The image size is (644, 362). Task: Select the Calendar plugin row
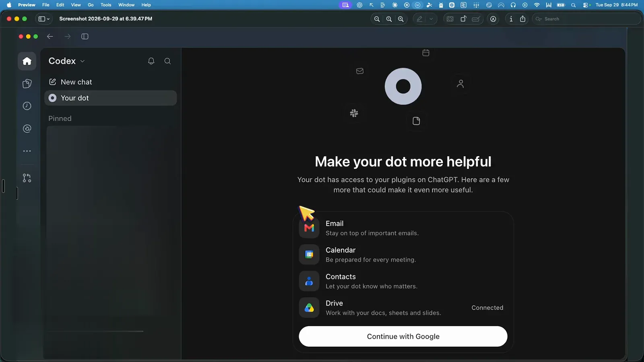[403, 255]
